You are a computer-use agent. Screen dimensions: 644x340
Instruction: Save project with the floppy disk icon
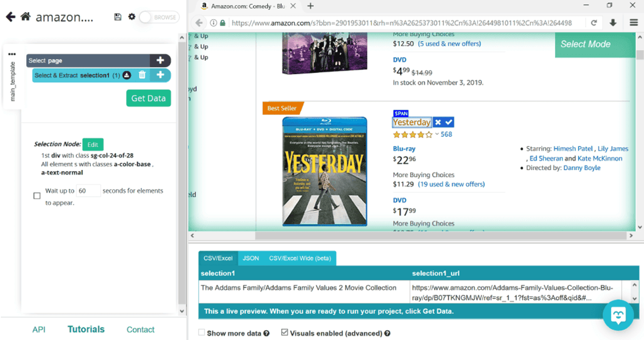coord(117,17)
